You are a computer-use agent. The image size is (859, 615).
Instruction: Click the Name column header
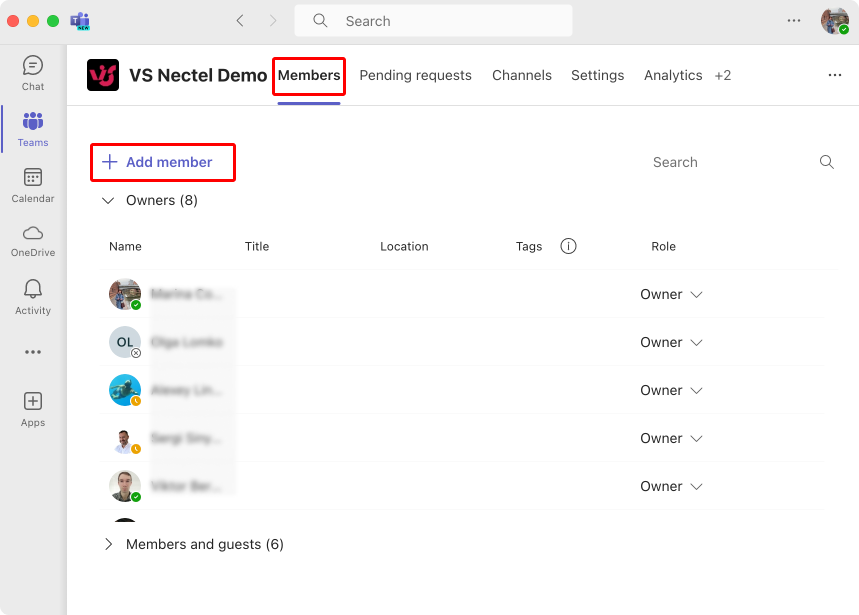click(x=125, y=246)
